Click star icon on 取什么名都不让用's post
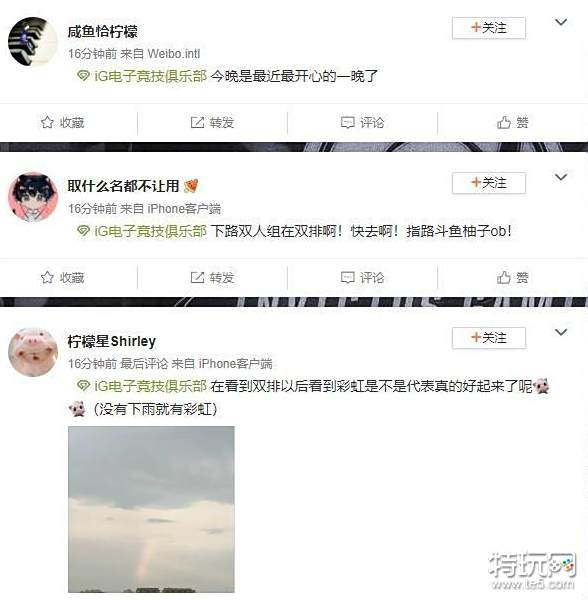The width and height of the screenshot is (588, 600). click(47, 277)
